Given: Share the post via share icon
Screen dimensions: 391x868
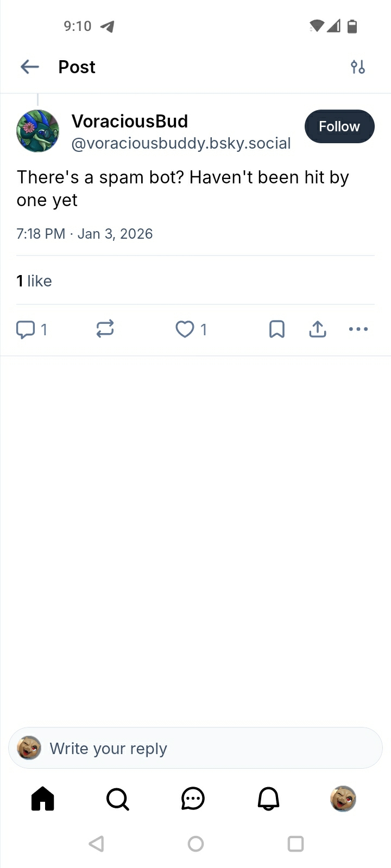Looking at the screenshot, I should [318, 329].
